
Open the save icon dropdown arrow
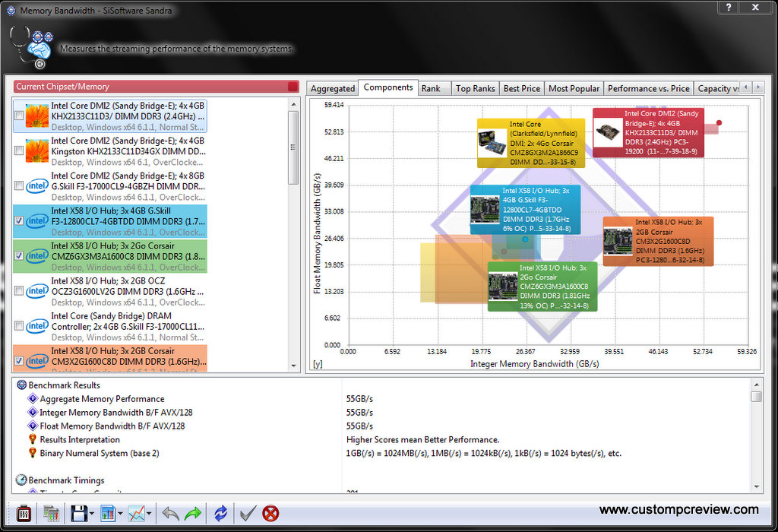(92, 514)
